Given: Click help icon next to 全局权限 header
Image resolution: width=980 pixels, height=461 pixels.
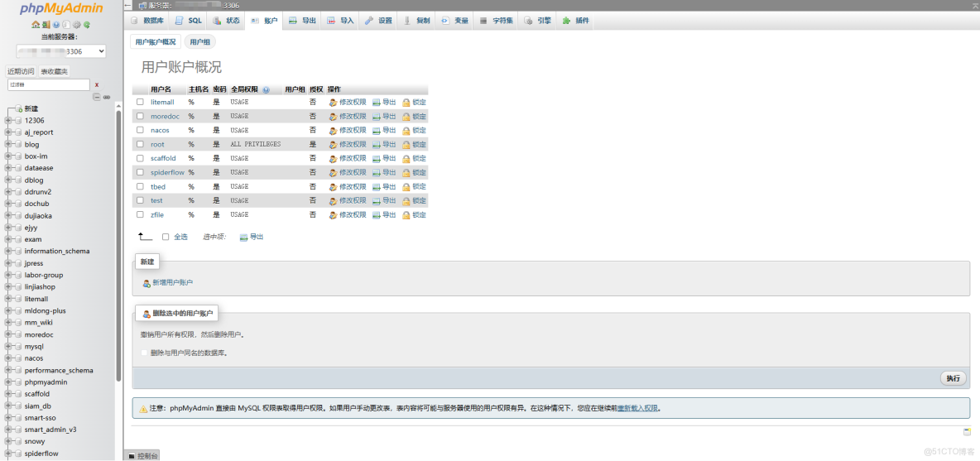Looking at the screenshot, I should (267, 90).
